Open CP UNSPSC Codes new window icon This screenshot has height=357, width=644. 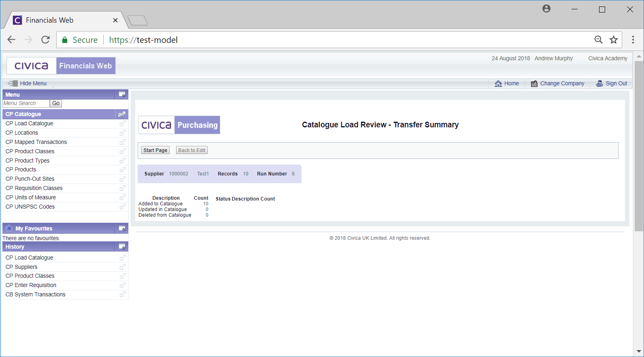[x=122, y=207]
